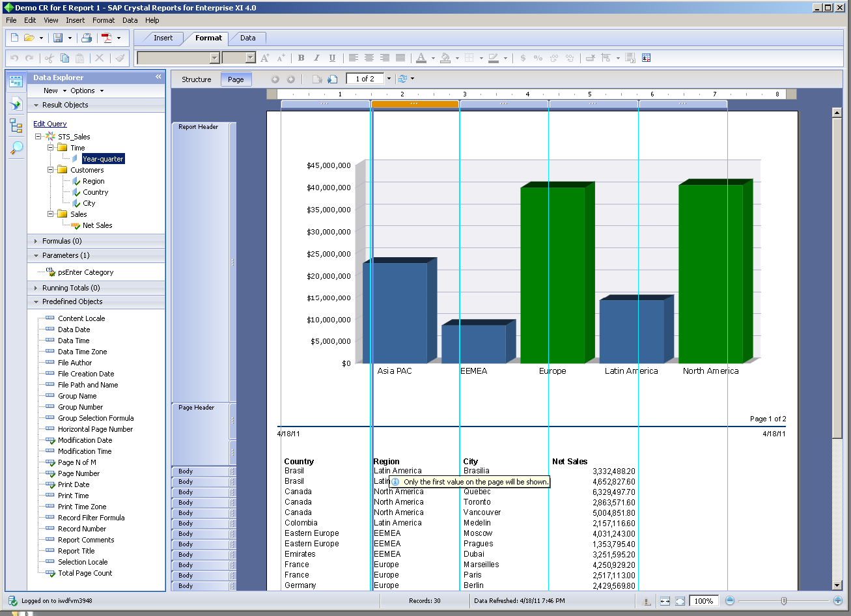The width and height of the screenshot is (851, 616).
Task: Open the New dropdown in Data Explorer
Action: point(55,91)
